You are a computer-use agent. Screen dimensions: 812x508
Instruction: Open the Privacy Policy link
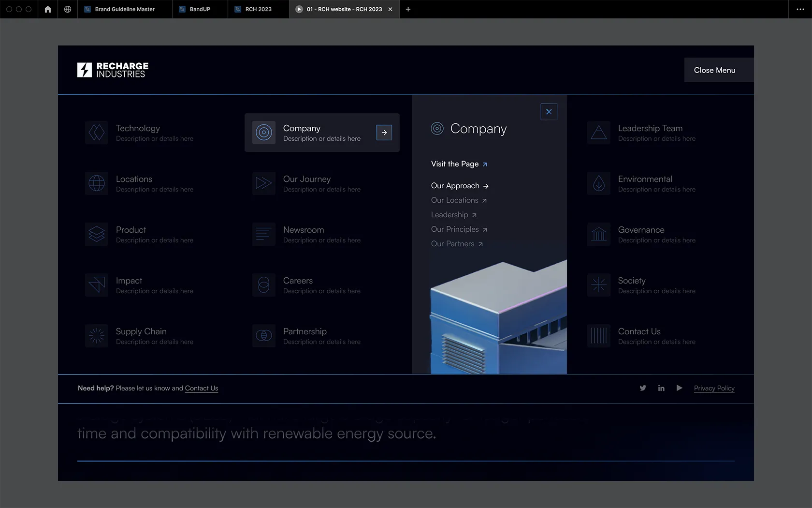click(x=714, y=388)
